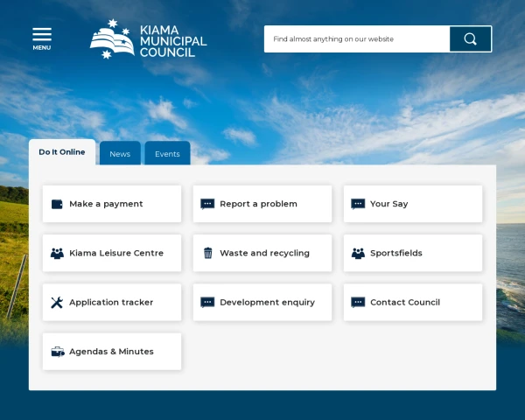
Task: Switch to the Events tab
Action: click(x=167, y=154)
